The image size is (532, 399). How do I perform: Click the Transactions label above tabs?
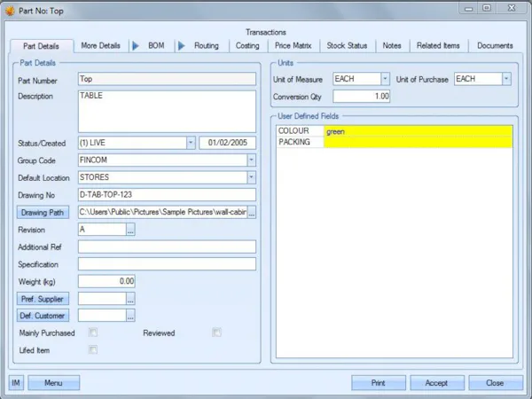(266, 32)
